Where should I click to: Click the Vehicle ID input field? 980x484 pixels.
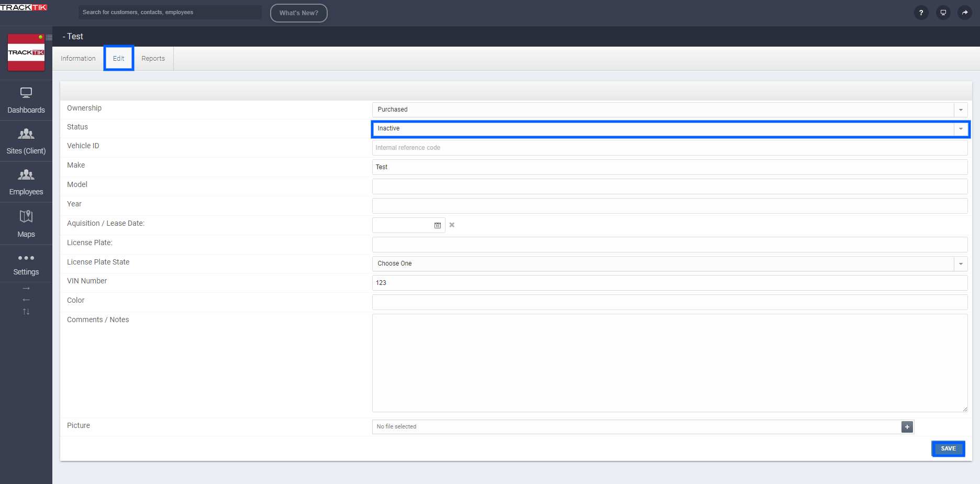coord(670,148)
